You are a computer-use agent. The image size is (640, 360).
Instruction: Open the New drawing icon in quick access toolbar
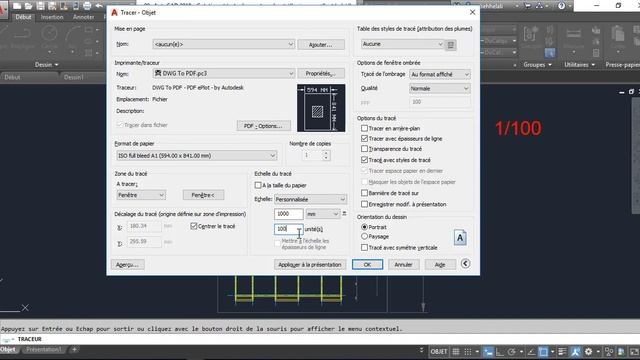pyautogui.click(x=16, y=6)
